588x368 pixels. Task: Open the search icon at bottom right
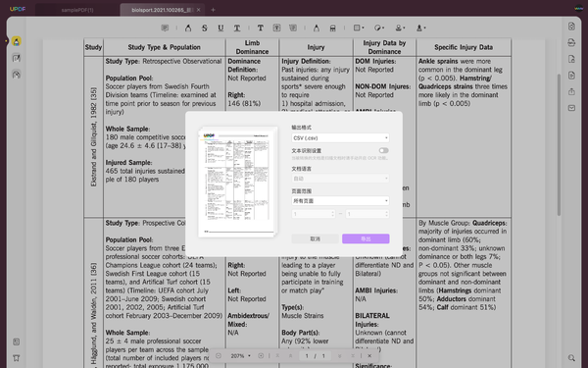(571, 358)
